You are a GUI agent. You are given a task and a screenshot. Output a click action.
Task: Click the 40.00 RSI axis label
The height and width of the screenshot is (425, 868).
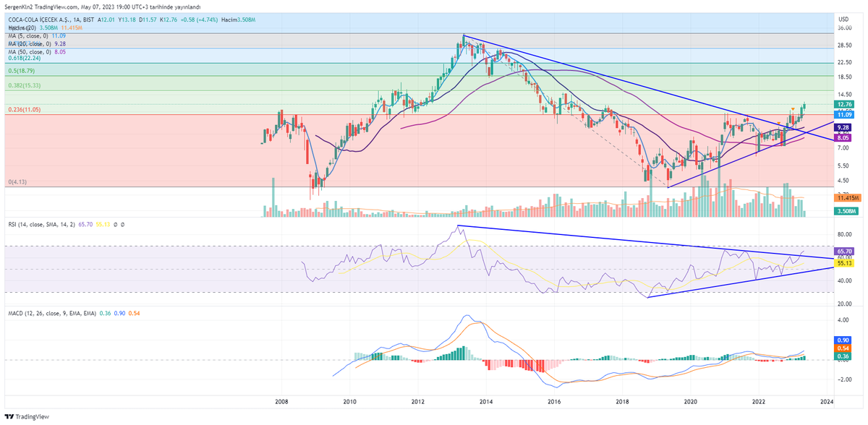[844, 280]
